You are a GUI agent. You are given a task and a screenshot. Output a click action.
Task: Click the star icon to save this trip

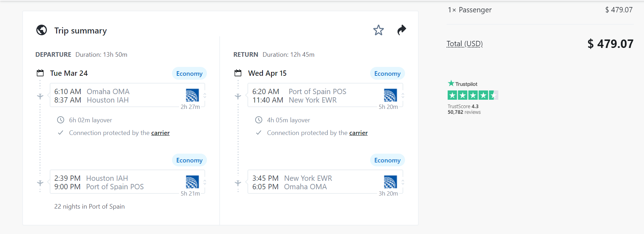pyautogui.click(x=378, y=30)
